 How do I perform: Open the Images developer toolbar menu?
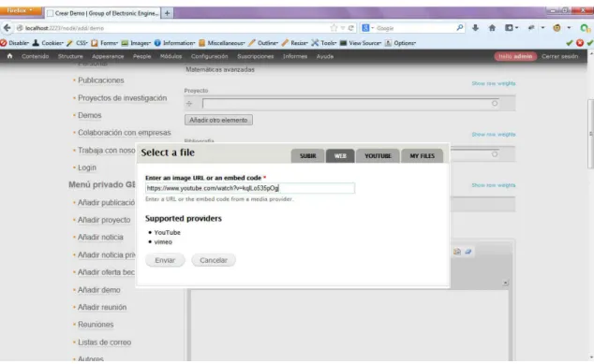click(x=136, y=43)
